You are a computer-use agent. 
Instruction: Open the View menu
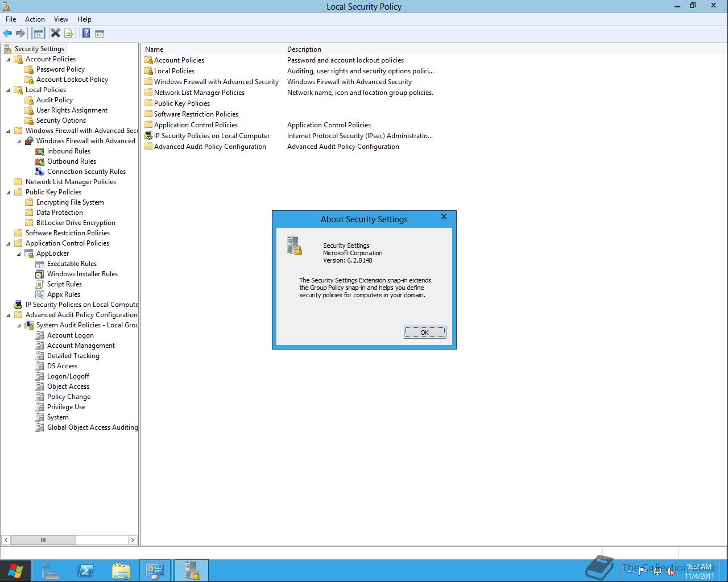coord(61,19)
